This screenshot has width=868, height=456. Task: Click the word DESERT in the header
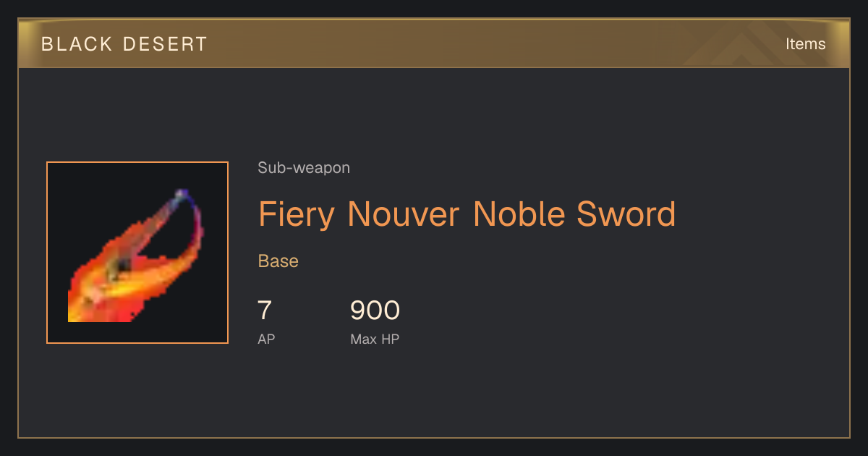(166, 44)
